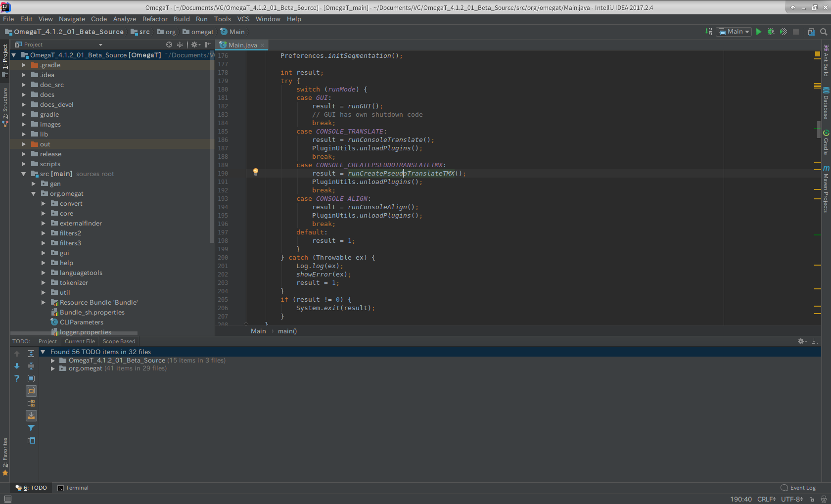Expand Resource Bundle 'Bundle' node
The image size is (831, 504).
point(43,302)
